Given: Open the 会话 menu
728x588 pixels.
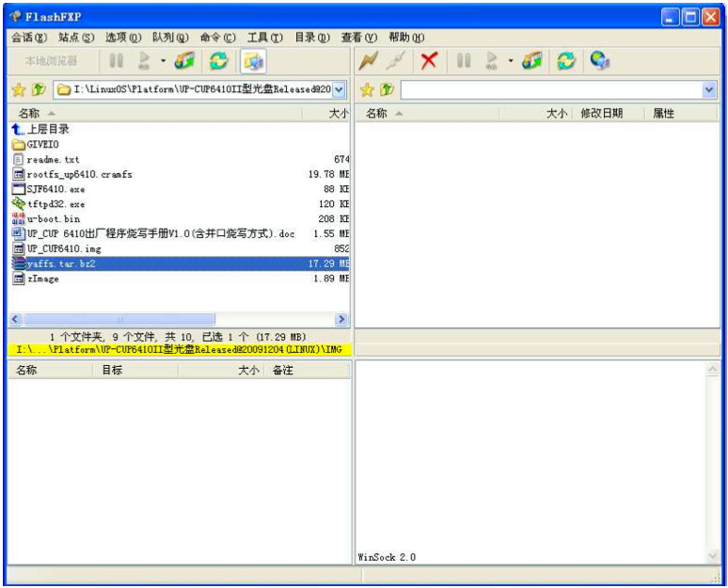Looking at the screenshot, I should (29, 38).
